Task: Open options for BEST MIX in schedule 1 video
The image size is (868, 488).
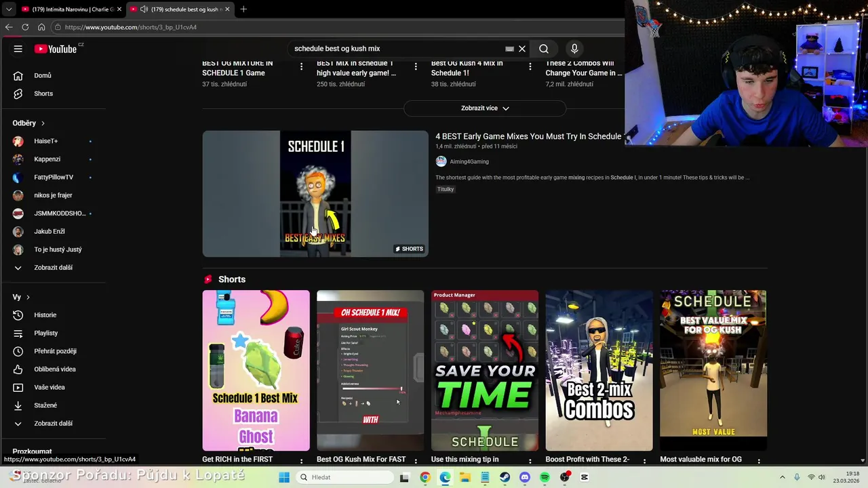Action: click(416, 66)
